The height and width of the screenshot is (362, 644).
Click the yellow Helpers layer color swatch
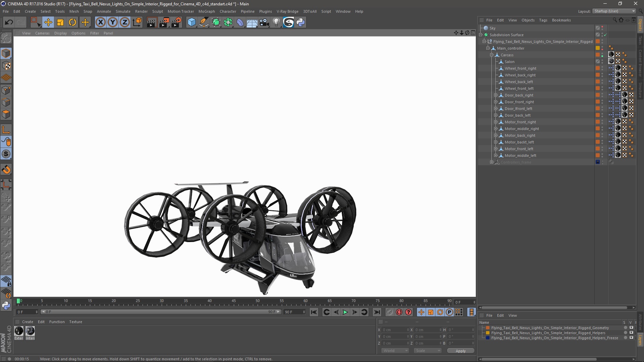click(x=488, y=333)
